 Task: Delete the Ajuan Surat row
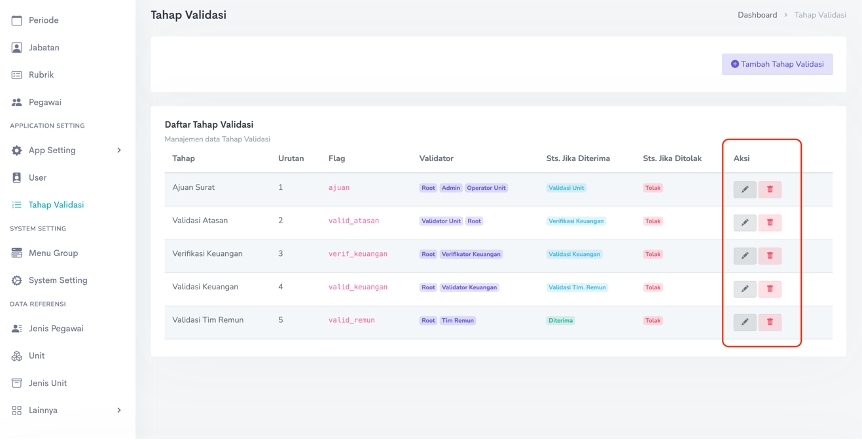pos(770,190)
